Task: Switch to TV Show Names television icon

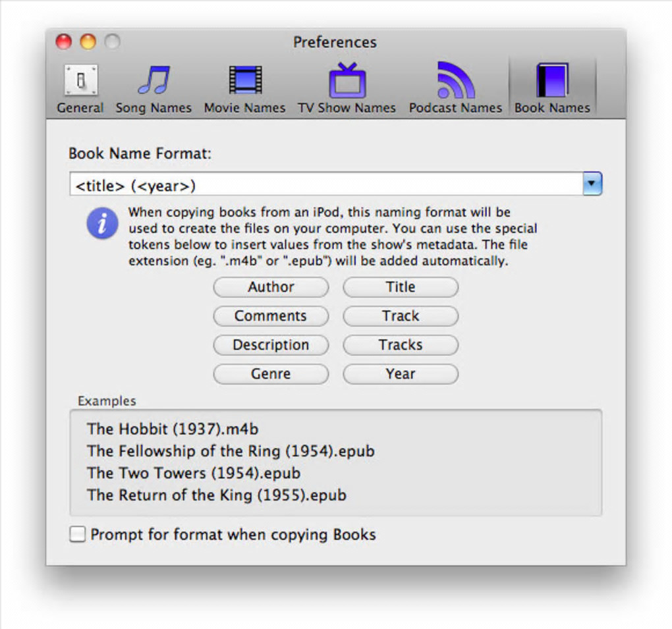Action: pyautogui.click(x=347, y=80)
